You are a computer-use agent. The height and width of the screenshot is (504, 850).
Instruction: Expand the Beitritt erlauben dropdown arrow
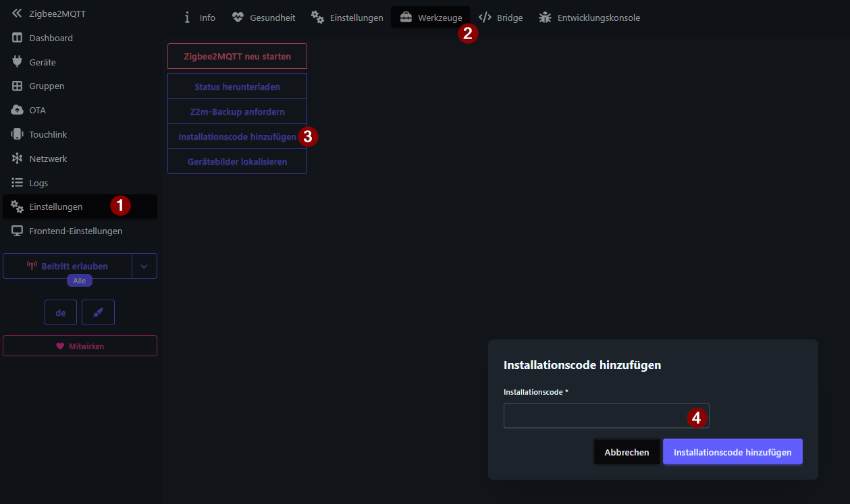[144, 266]
